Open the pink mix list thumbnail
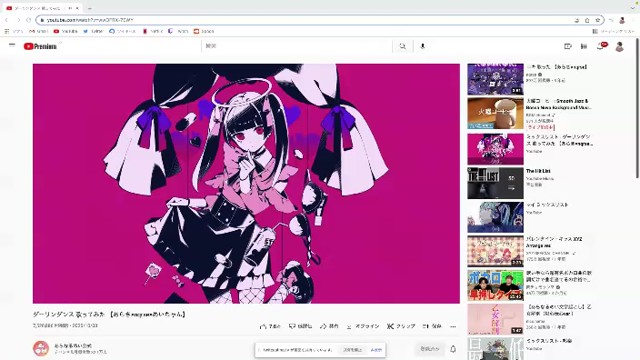Image resolution: width=640 pixels, height=360 pixels. pos(495,149)
